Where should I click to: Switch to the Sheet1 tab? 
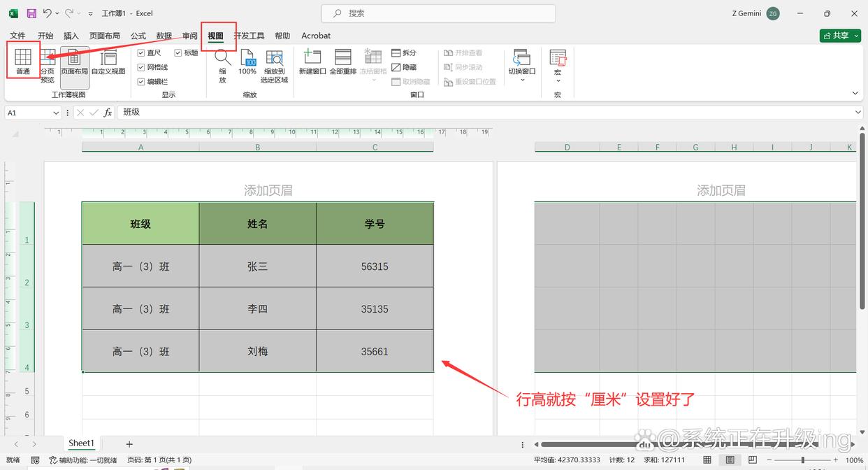81,443
